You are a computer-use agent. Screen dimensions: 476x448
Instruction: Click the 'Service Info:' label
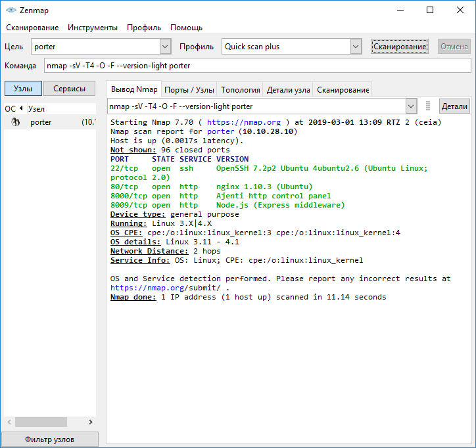tap(140, 260)
